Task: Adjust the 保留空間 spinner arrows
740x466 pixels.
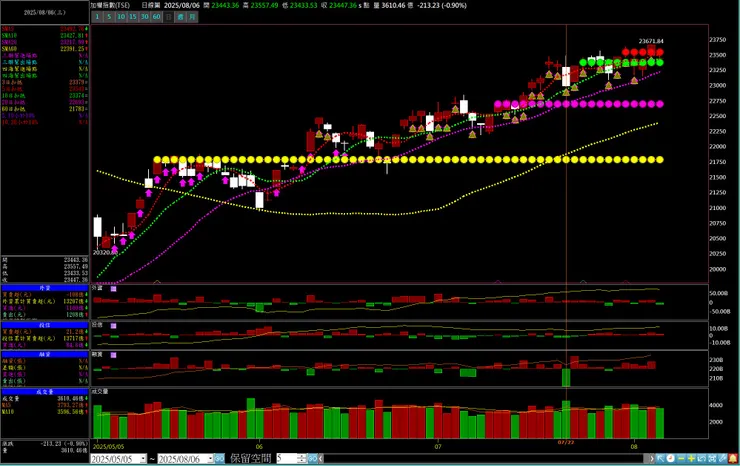Action: (x=303, y=458)
